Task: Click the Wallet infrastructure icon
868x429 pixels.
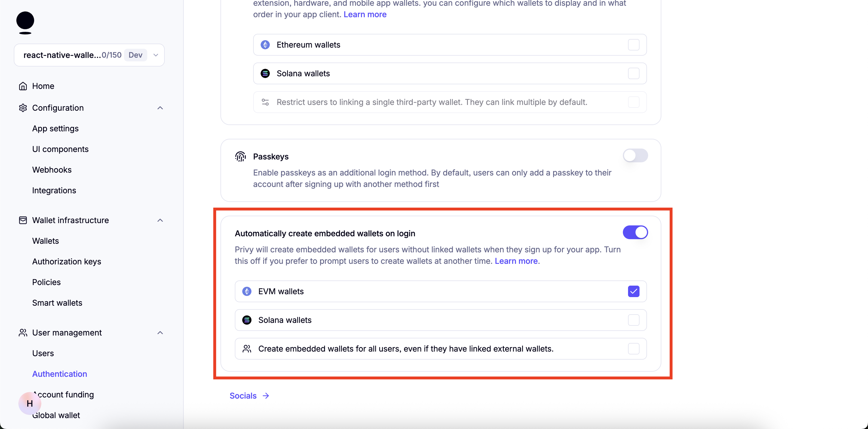Action: (23, 220)
